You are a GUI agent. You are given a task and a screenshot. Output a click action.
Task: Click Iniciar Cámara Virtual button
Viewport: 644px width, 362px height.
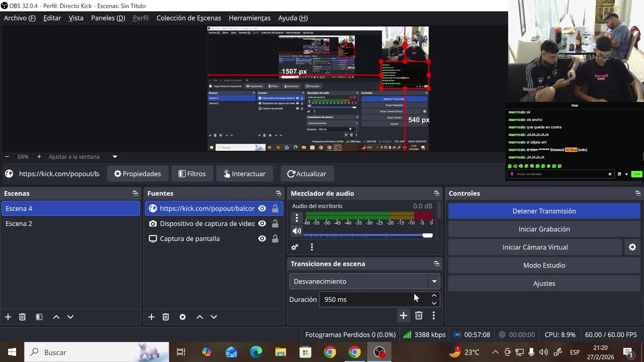pyautogui.click(x=535, y=247)
